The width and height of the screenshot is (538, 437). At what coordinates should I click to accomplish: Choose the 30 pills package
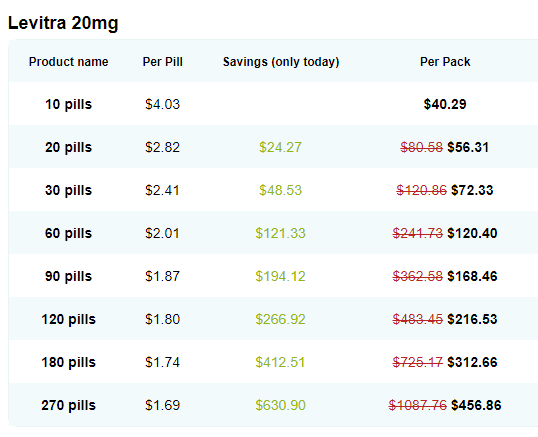pos(273,190)
